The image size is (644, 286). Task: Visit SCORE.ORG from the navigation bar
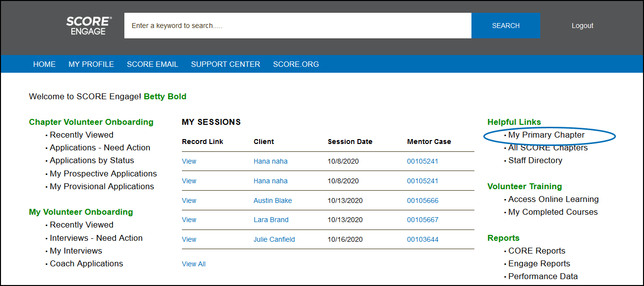point(296,64)
